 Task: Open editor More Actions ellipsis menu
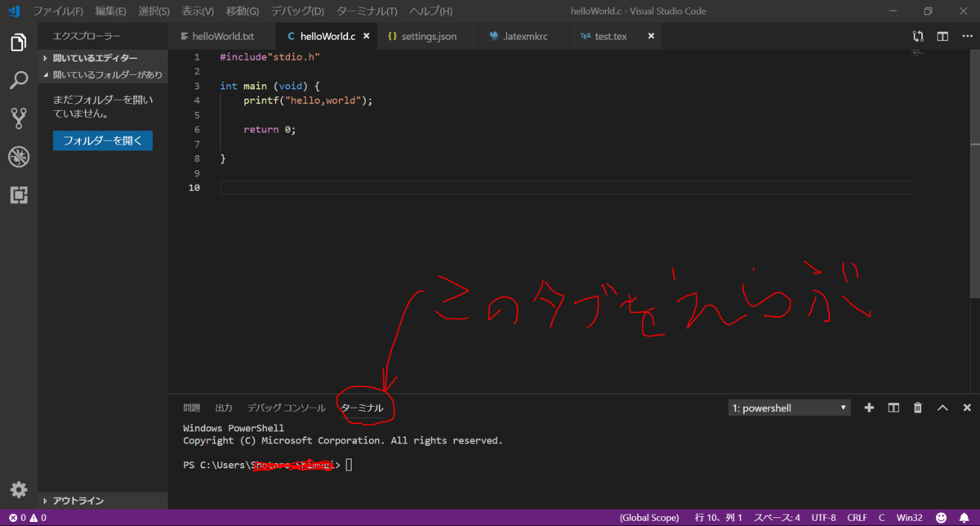coord(966,36)
